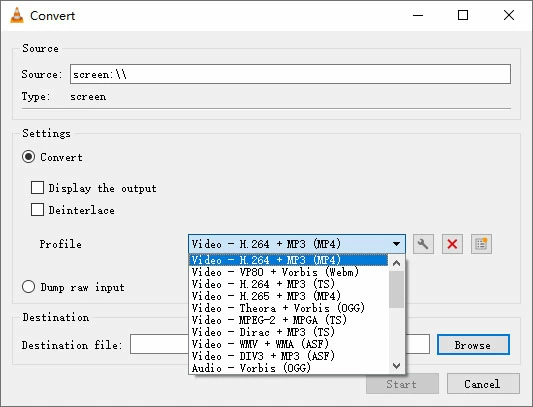Select the Convert radio button

[28, 157]
